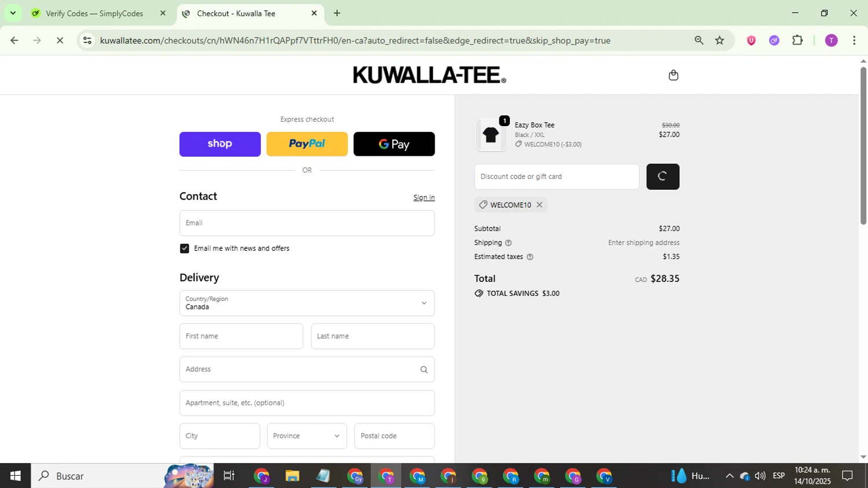
Task: Open the Chrome three-dot menu
Action: tap(854, 41)
